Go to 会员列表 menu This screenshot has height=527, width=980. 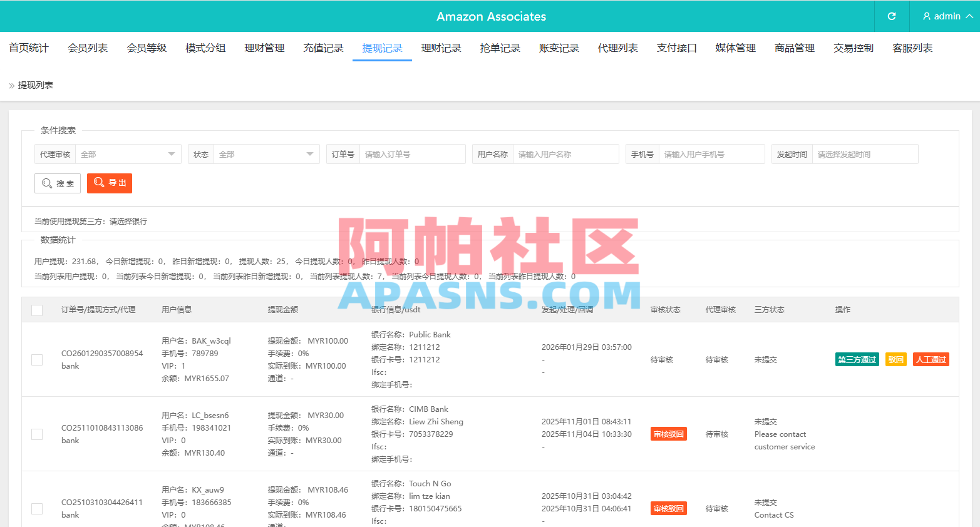click(x=88, y=48)
